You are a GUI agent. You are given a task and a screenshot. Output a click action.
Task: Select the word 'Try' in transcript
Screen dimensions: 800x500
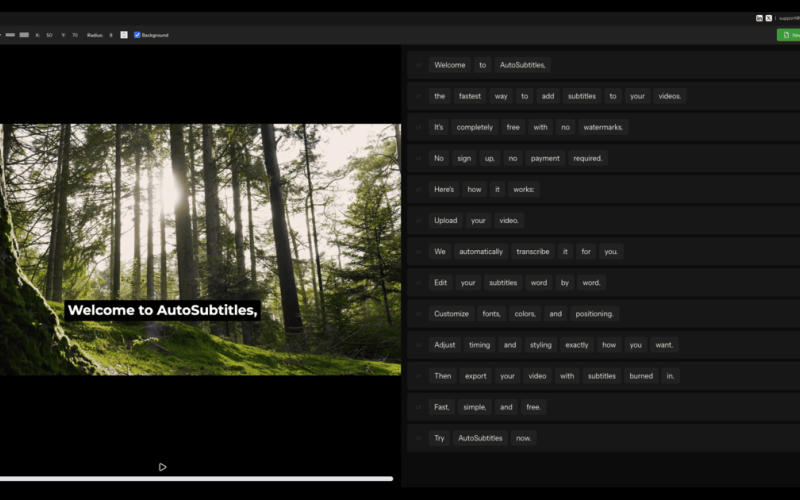(439, 438)
